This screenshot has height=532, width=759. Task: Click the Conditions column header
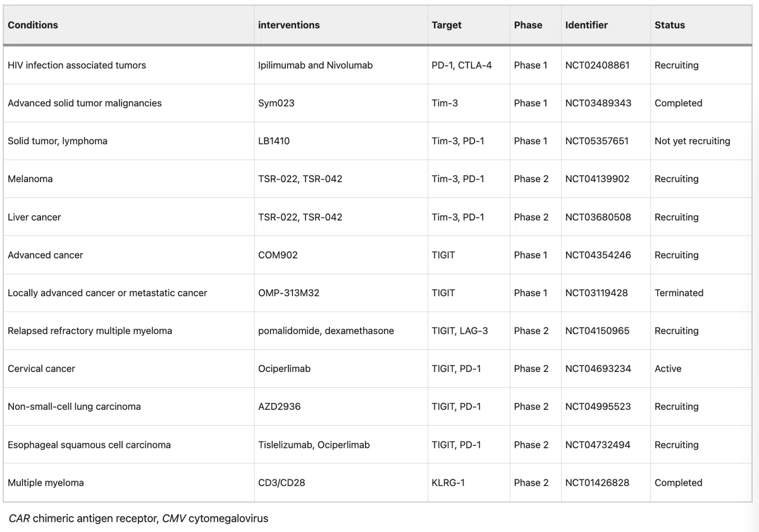pyautogui.click(x=33, y=25)
